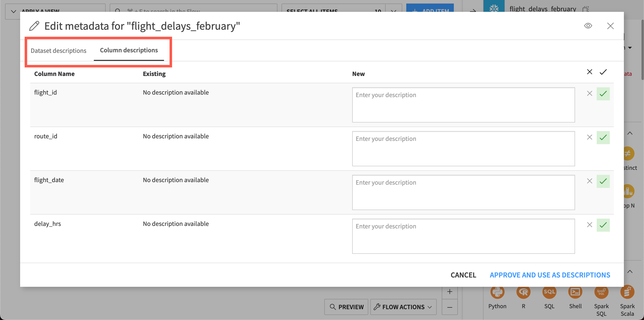Create a Python recipe

pos(497,292)
